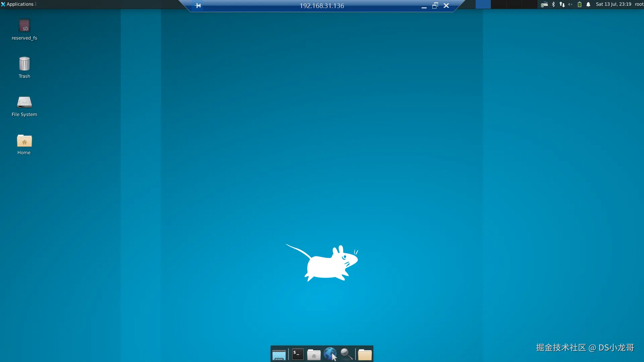This screenshot has height=362, width=644.
Task: Open the Directory Menu folder in dock
Action: coord(365,355)
